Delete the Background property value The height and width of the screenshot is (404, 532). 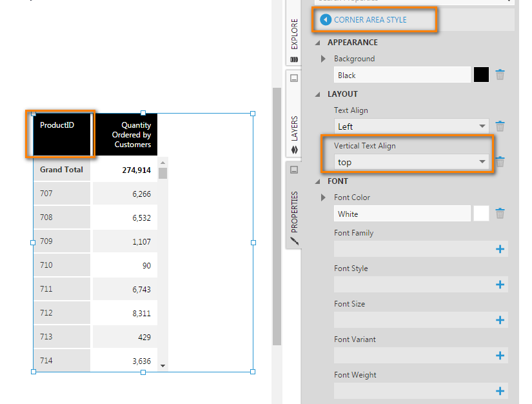point(500,75)
